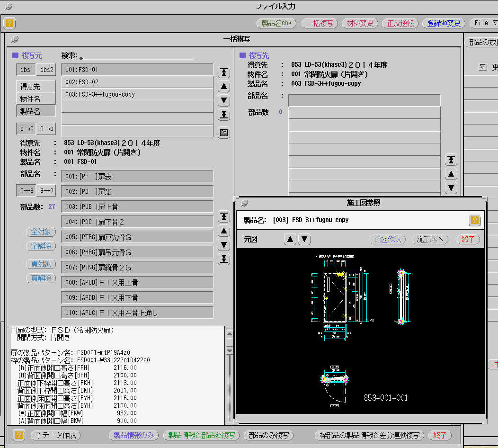Select 製品名 list mode
Viewport: 498px width, 448px height.
[x=36, y=111]
